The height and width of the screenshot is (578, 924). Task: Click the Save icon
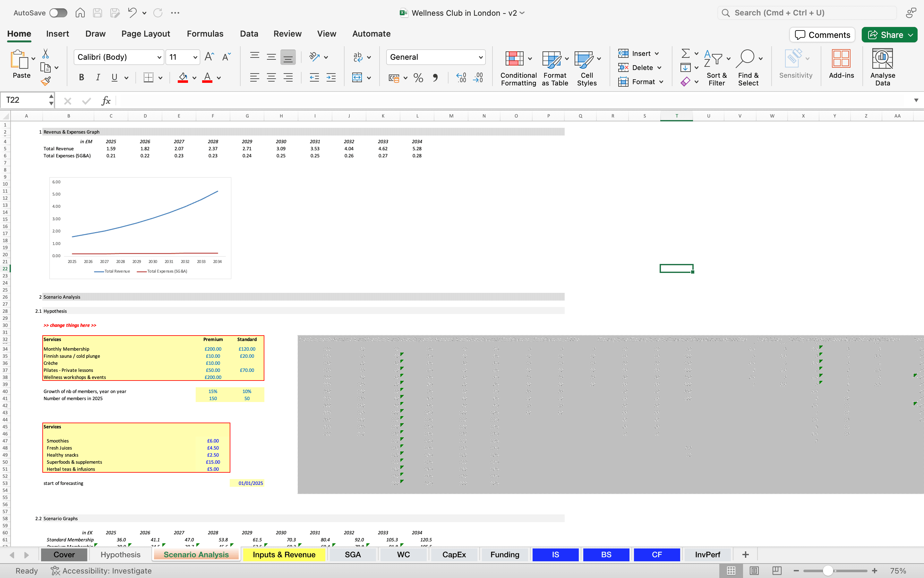(x=97, y=13)
